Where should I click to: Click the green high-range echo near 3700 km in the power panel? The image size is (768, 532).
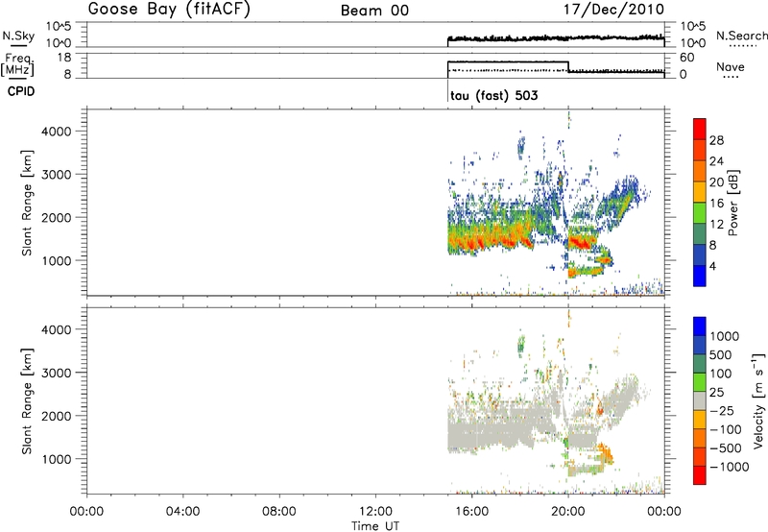520,146
